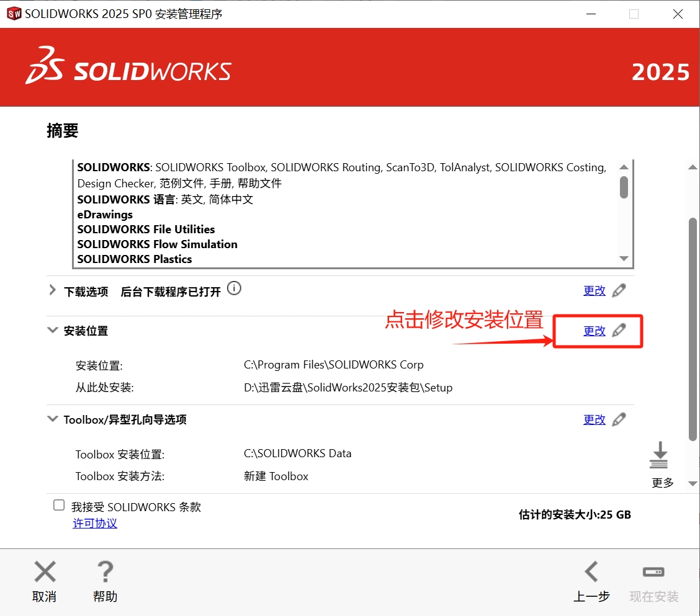Collapse the 安装位置 section
Screen dimensions: 700x616
point(52,330)
